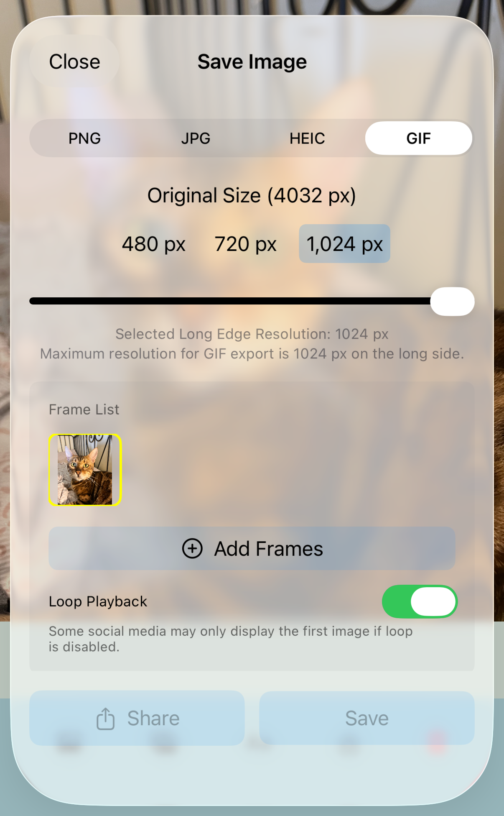Tap the Loop Playback label text
The width and height of the screenshot is (504, 816).
click(x=98, y=601)
